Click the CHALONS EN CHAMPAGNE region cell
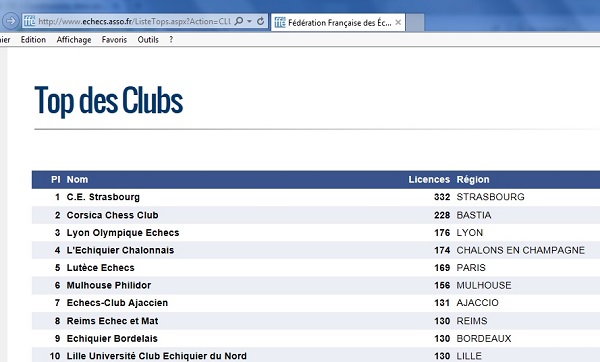 coord(521,250)
